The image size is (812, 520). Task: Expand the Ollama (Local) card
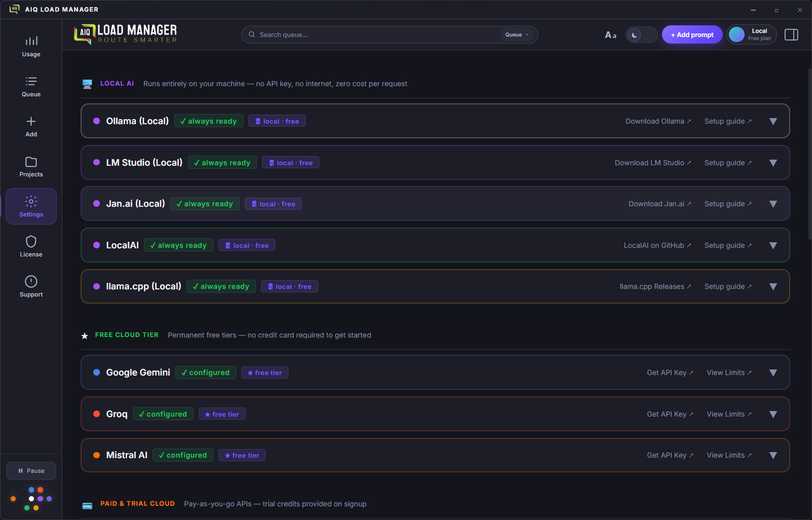point(773,121)
